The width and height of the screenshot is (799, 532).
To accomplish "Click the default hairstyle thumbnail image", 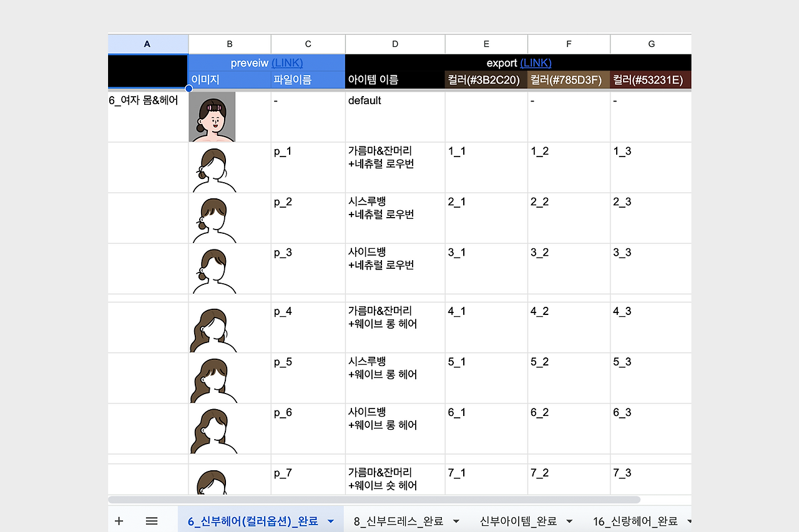I will point(212,116).
